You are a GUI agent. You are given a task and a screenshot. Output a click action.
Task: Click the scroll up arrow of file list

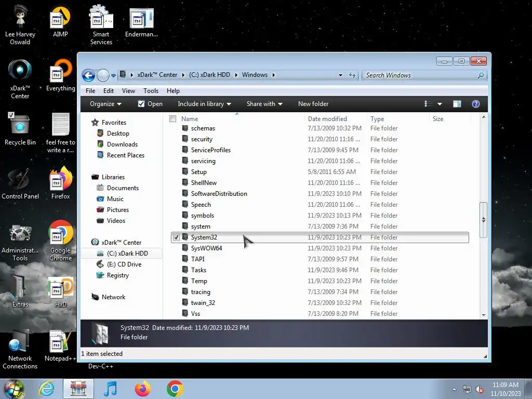click(484, 117)
